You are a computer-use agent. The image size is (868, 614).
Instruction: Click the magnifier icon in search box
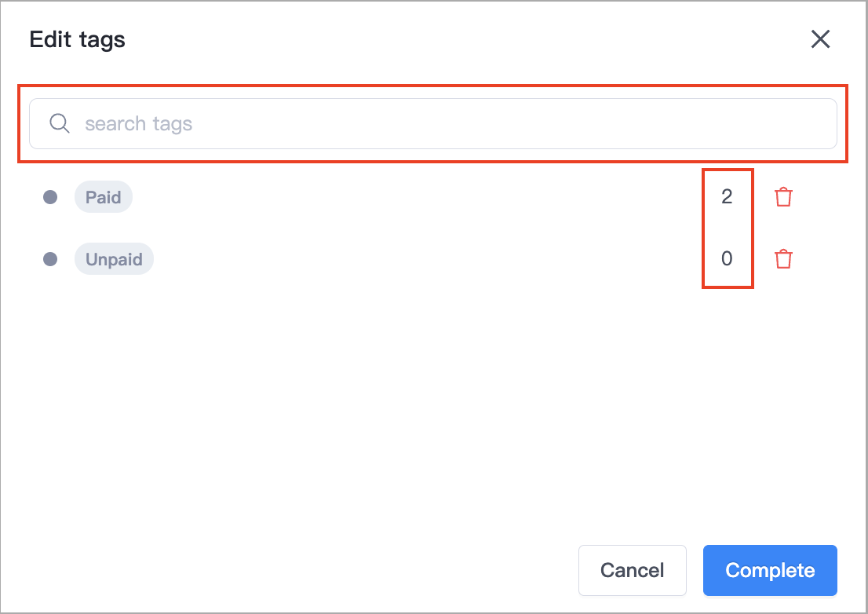59,123
